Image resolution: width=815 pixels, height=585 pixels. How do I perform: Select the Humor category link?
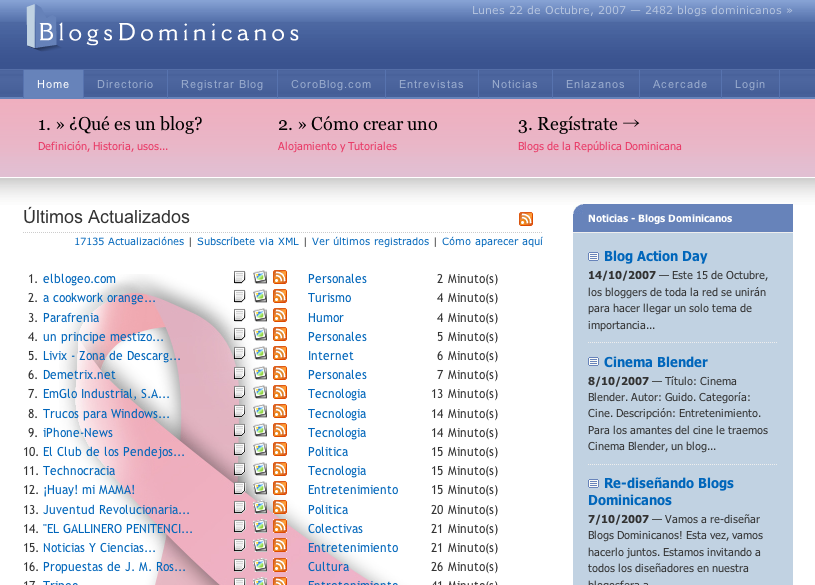325,318
